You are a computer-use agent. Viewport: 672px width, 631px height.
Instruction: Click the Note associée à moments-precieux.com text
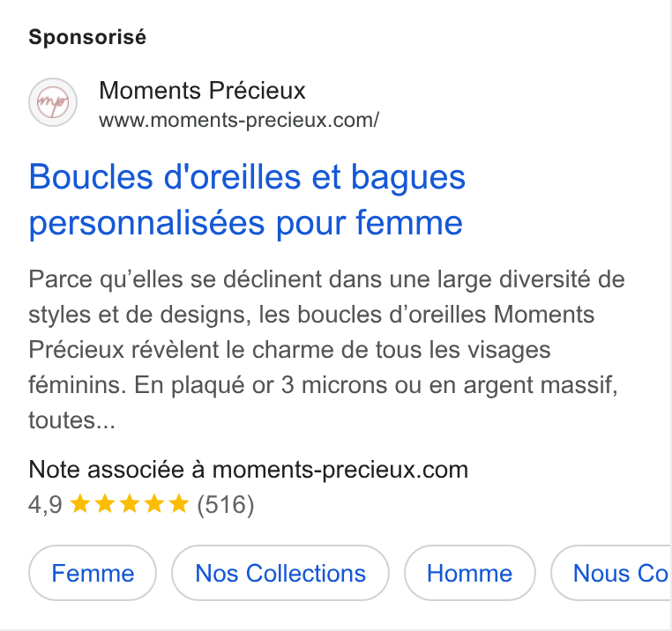pyautogui.click(x=248, y=470)
